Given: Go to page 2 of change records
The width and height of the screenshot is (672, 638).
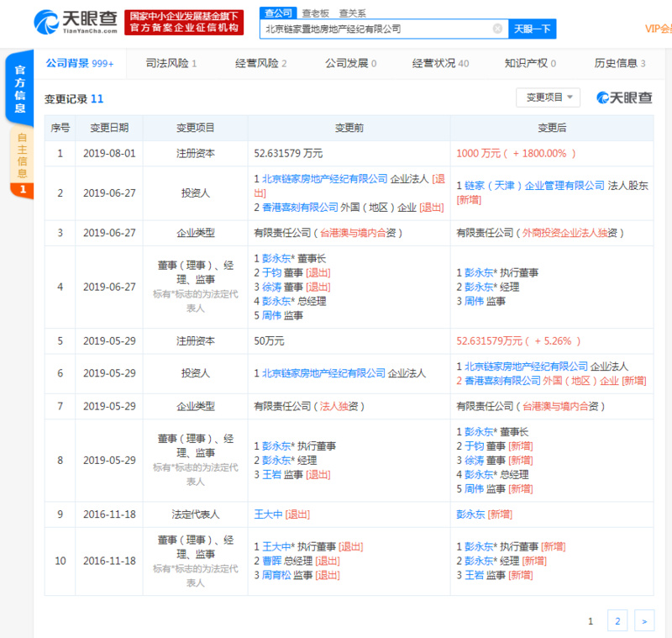Looking at the screenshot, I should point(617,620).
